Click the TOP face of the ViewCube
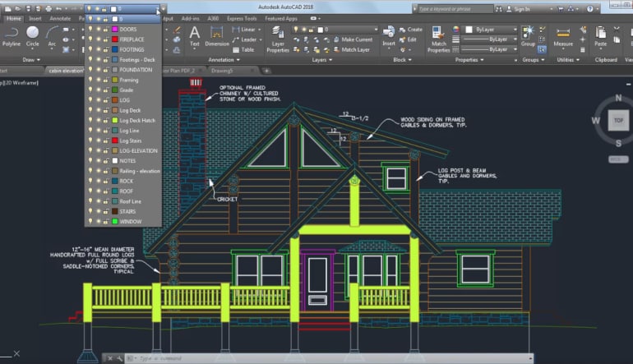The width and height of the screenshot is (633, 364). [618, 120]
